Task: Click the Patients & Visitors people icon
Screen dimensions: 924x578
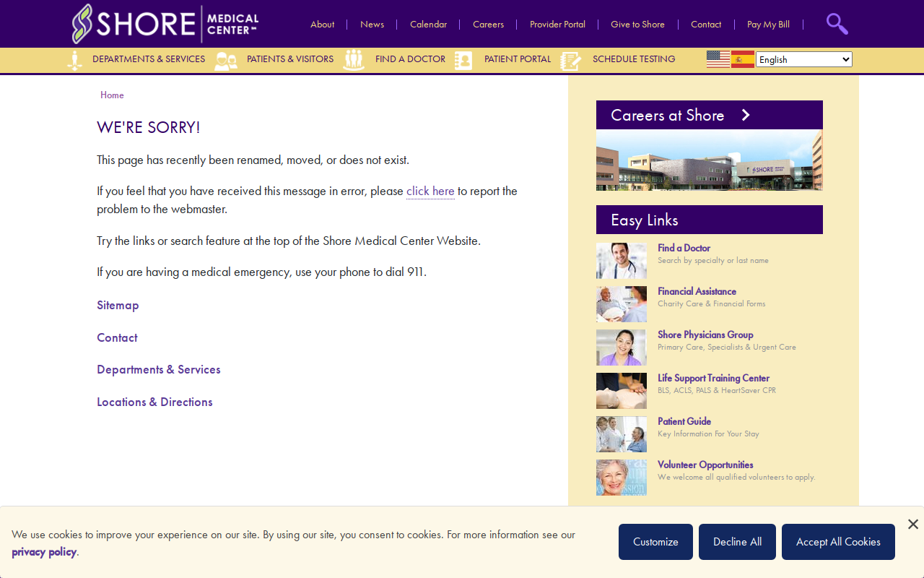Action: (226, 61)
